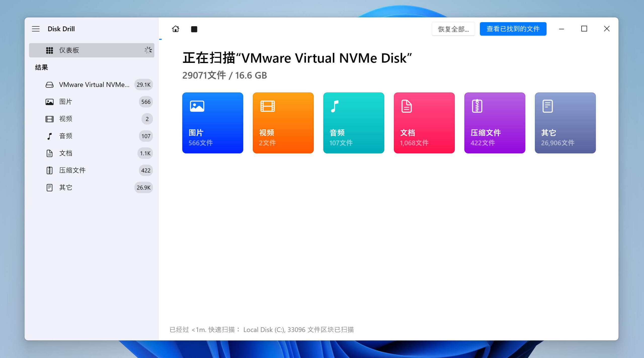Click the music note icon in sidebar
This screenshot has width=644, height=358.
[50, 136]
